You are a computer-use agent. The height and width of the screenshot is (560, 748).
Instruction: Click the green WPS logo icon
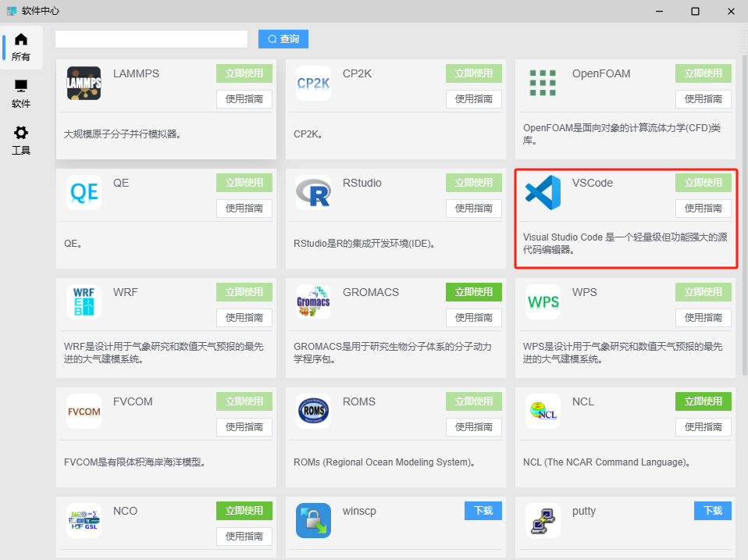coord(543,301)
